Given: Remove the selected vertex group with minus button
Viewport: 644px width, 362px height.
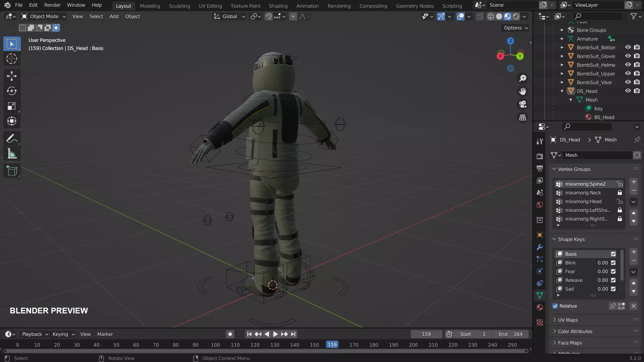Looking at the screenshot, I should coord(634,191).
